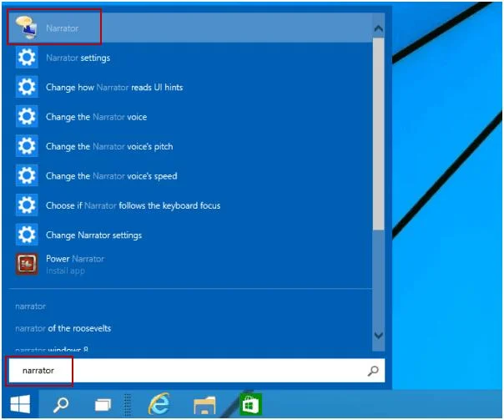Click into the 'narrator' search field
The image size is (504, 420).
click(197, 371)
